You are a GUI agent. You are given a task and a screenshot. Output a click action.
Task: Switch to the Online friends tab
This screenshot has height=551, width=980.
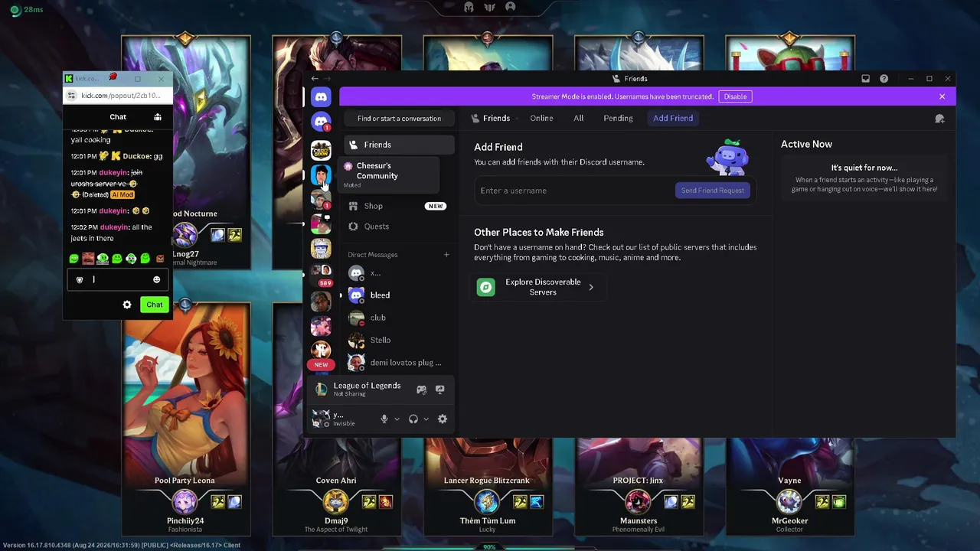coord(541,119)
